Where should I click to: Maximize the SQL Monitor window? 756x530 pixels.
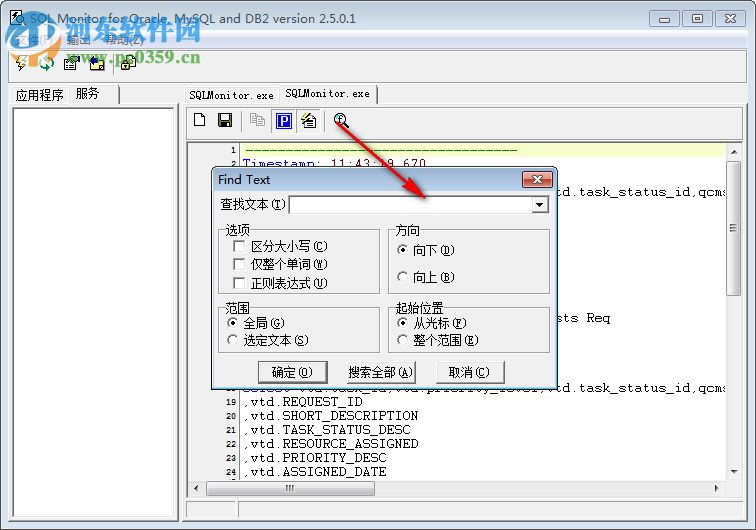[697, 19]
